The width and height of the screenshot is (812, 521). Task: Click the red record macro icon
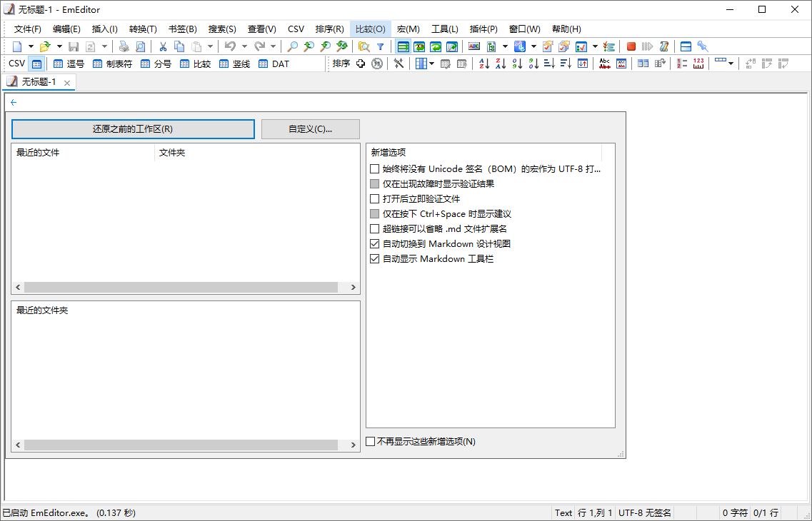631,46
